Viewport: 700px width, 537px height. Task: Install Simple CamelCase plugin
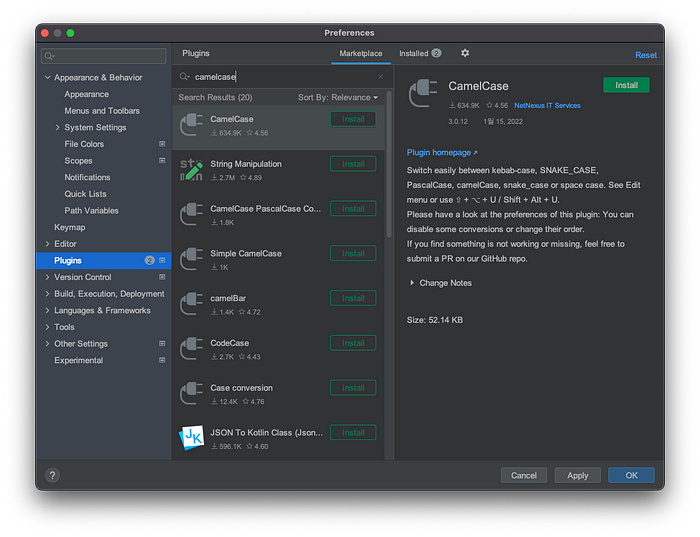point(353,253)
